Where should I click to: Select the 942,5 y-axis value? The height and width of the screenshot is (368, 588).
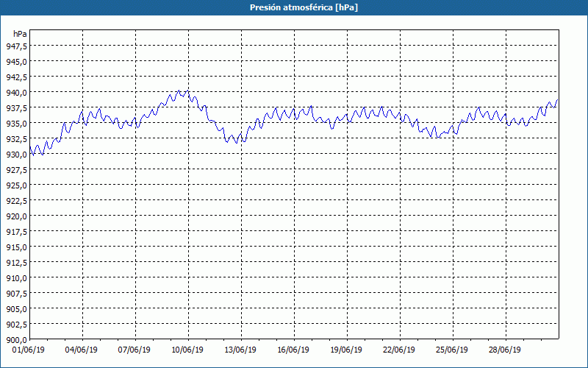(16, 77)
